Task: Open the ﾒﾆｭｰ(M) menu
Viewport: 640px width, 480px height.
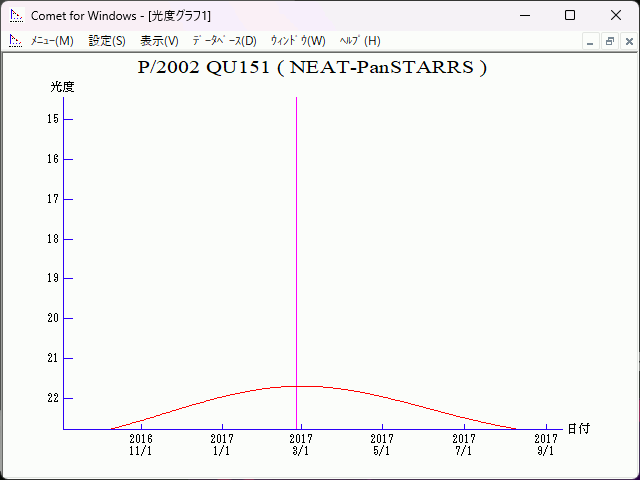Action: (52, 41)
